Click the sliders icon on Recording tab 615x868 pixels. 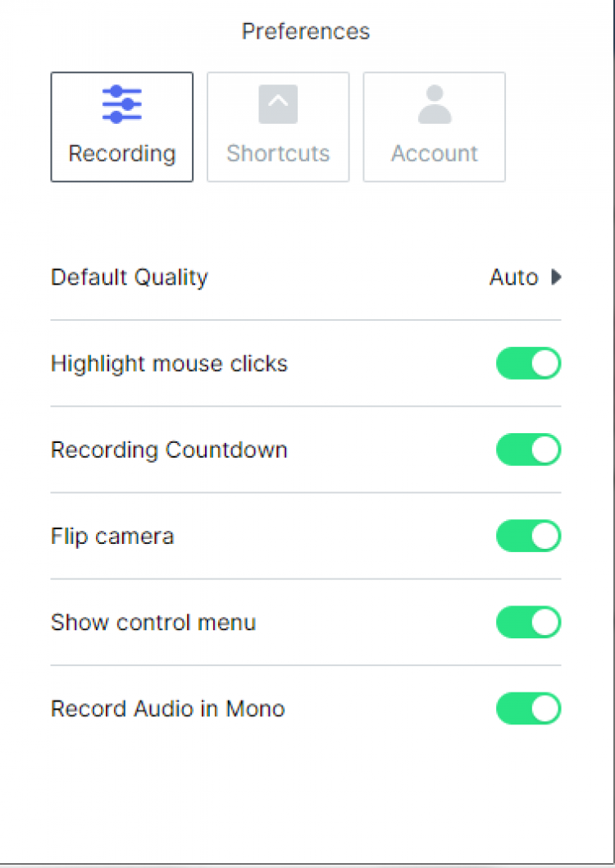click(122, 105)
